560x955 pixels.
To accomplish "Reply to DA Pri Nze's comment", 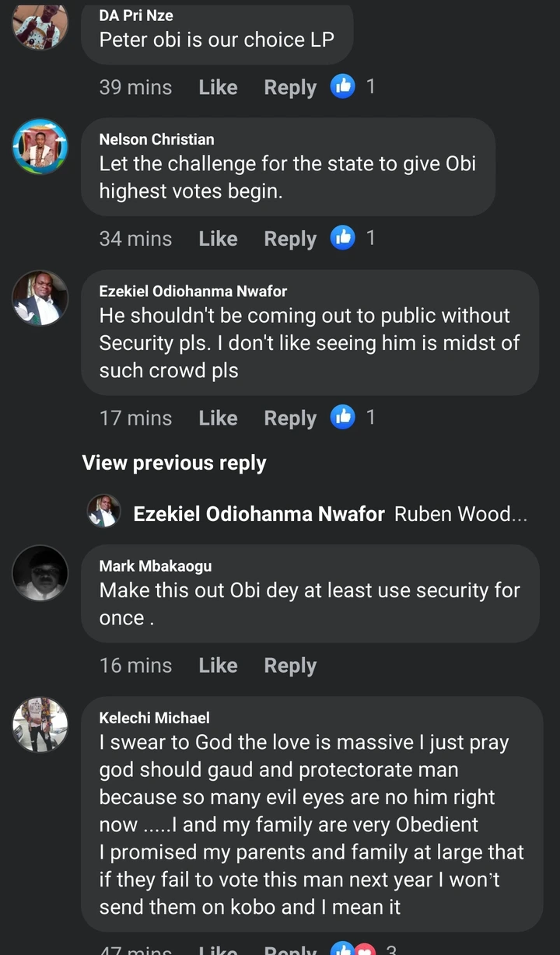I will [290, 87].
